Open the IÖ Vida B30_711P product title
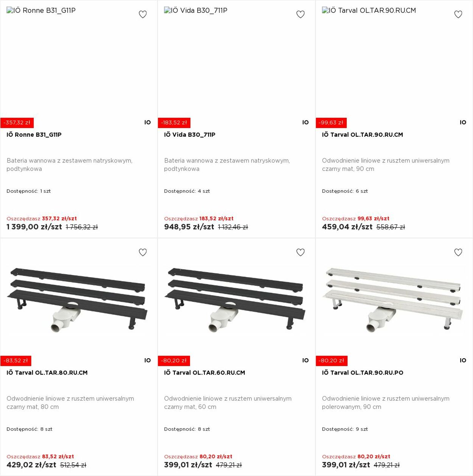Image resolution: width=473 pixels, height=476 pixels. (x=190, y=135)
